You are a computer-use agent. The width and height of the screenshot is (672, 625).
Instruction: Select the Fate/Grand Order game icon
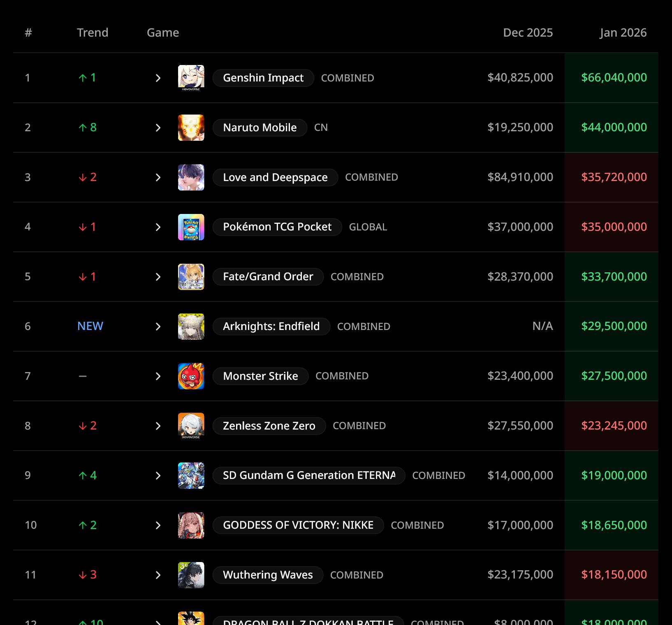click(191, 277)
